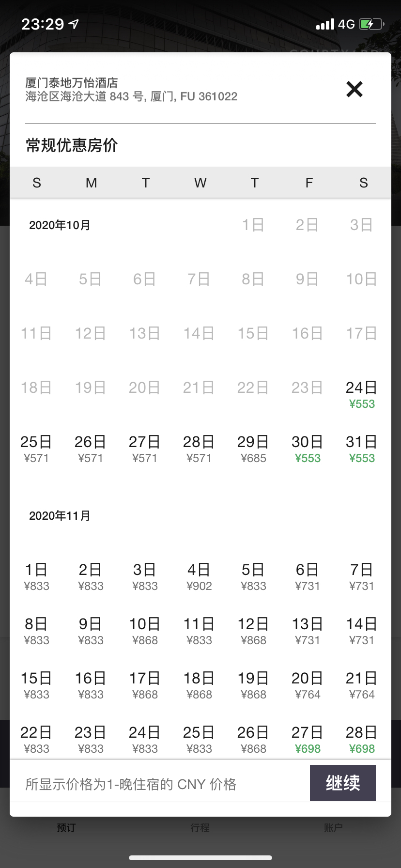Screen dimensions: 401x868
Task: Tap the battery charging status icon
Action: (x=371, y=24)
